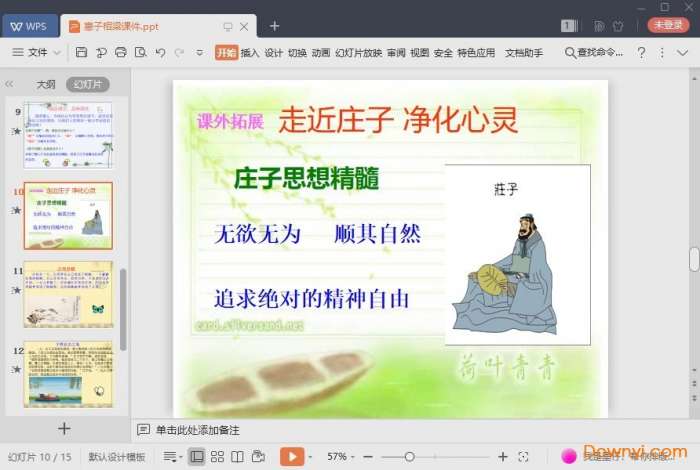This screenshot has height=470, width=700.
Task: Add a new tab with the plus button
Action: click(275, 26)
